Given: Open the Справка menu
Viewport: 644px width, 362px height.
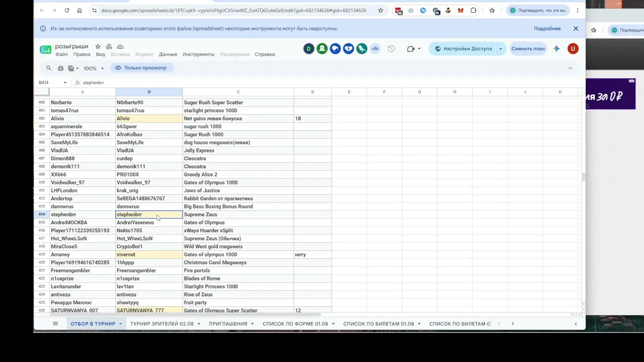Looking at the screenshot, I should coord(265,54).
